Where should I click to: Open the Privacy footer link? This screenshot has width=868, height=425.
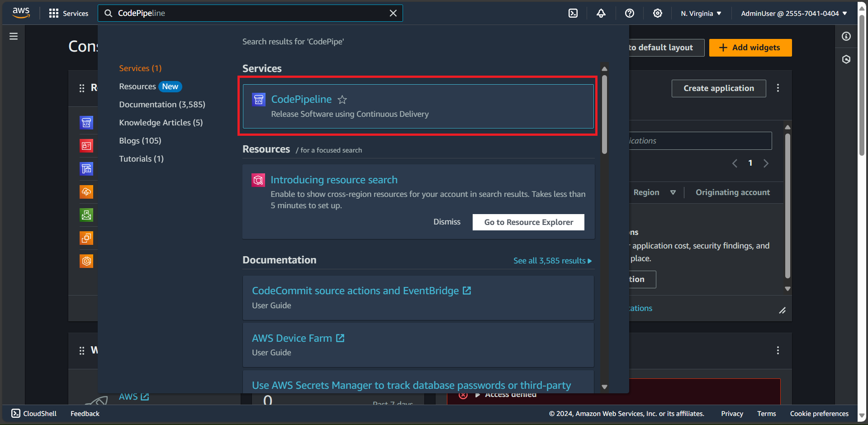coord(732,414)
